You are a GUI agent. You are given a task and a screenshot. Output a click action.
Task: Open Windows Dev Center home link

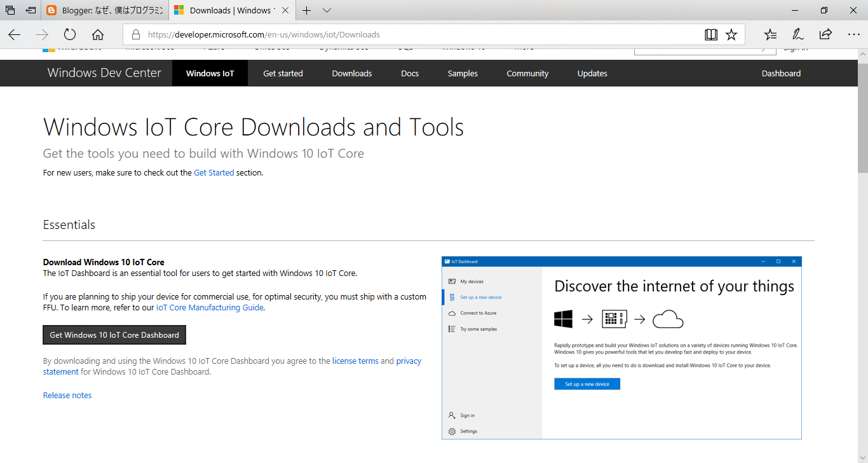tap(104, 73)
